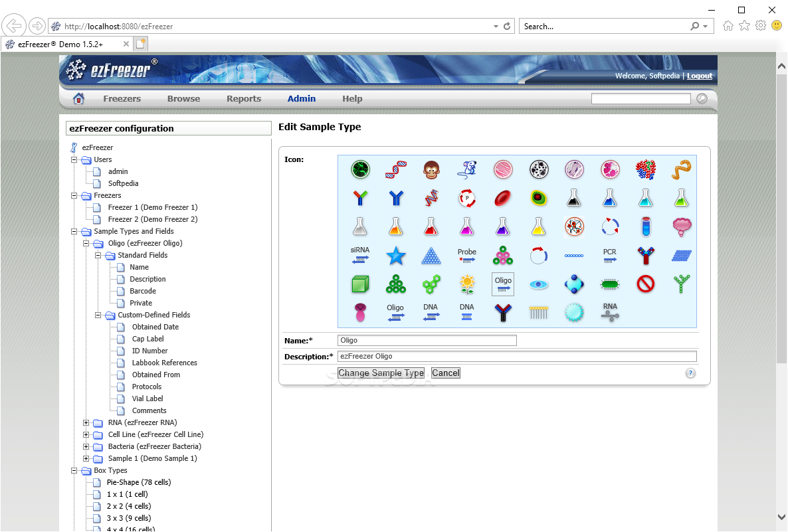
Task: Open the Freezers menu
Action: coord(122,99)
